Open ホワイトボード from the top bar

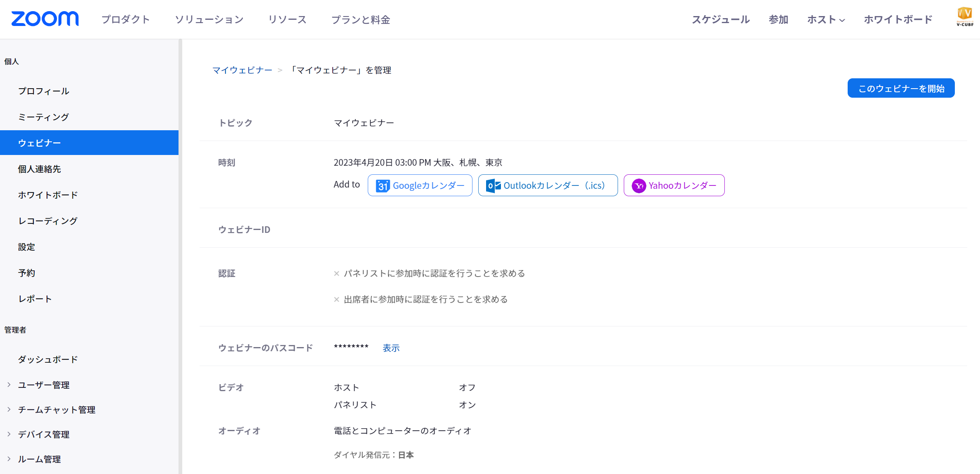point(898,19)
